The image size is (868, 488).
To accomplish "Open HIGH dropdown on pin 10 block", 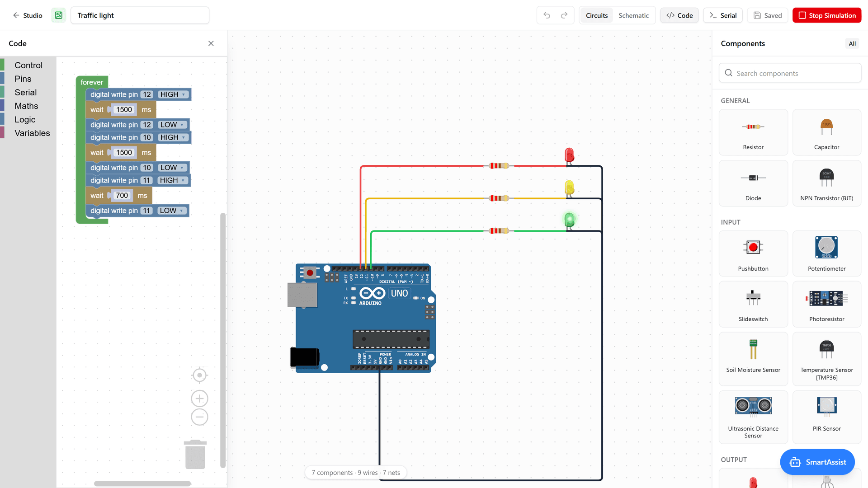I will (x=173, y=137).
